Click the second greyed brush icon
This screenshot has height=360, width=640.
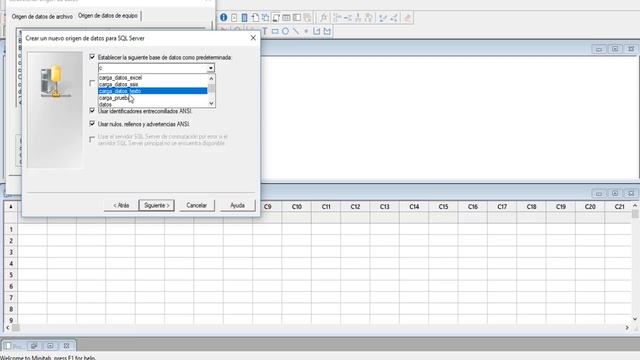[394, 18]
